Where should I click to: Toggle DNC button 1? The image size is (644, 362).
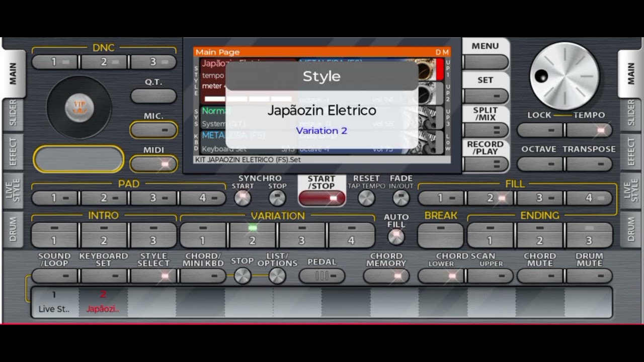click(x=54, y=62)
